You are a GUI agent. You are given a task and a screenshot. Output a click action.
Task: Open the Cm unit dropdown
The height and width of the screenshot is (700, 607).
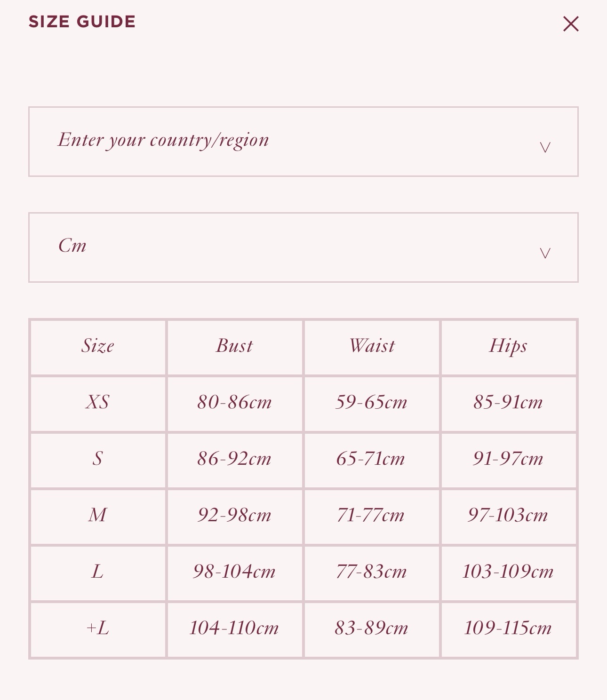pyautogui.click(x=303, y=247)
